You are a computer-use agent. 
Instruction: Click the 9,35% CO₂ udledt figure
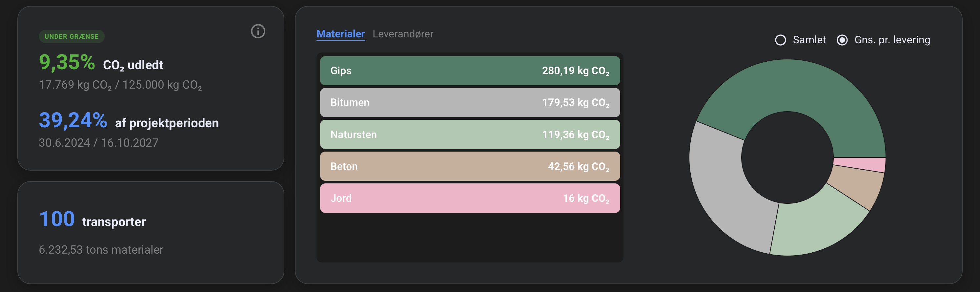click(67, 62)
